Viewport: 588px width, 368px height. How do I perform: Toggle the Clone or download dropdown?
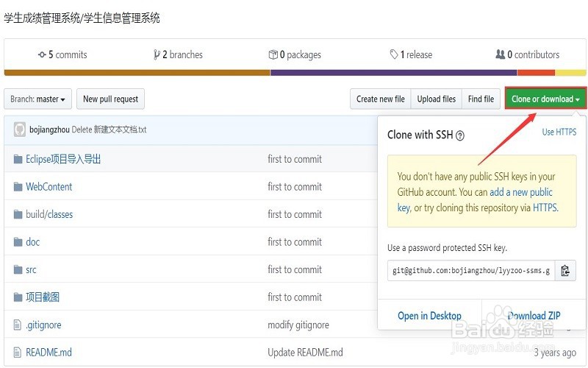tap(545, 99)
